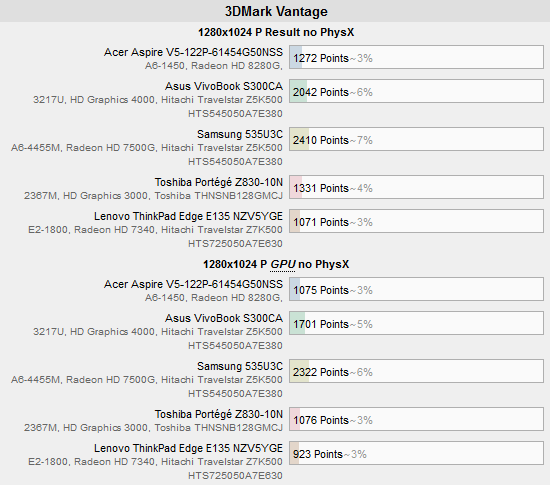Image resolution: width=550 pixels, height=485 pixels.
Task: Open Acer Aspire V5-122P link in Result section
Action: (x=193, y=52)
